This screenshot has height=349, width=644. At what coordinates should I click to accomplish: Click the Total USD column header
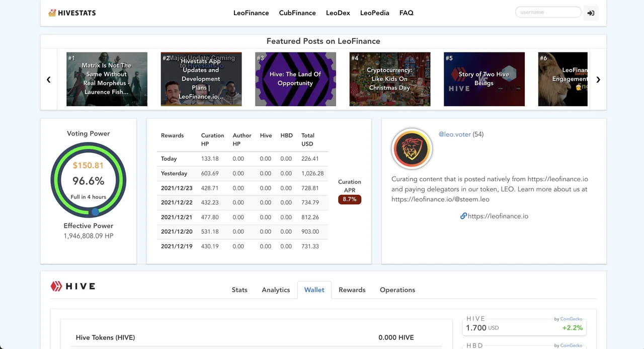[308, 139]
